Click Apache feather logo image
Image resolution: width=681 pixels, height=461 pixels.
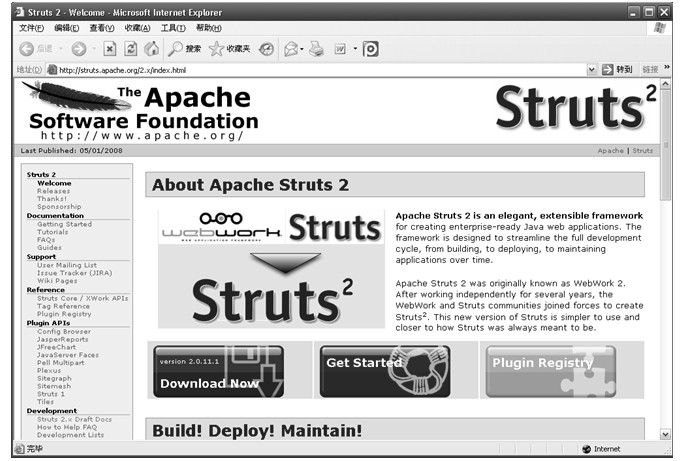pyautogui.click(x=76, y=95)
